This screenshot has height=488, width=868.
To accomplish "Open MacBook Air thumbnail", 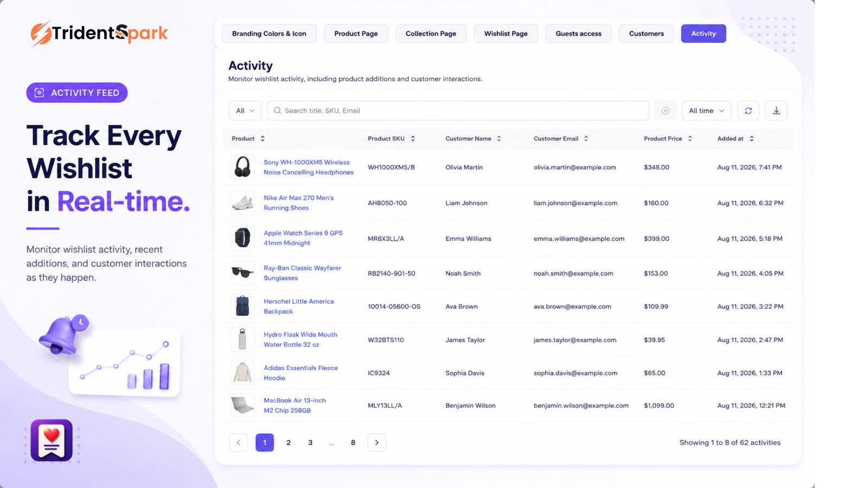I will (242, 406).
